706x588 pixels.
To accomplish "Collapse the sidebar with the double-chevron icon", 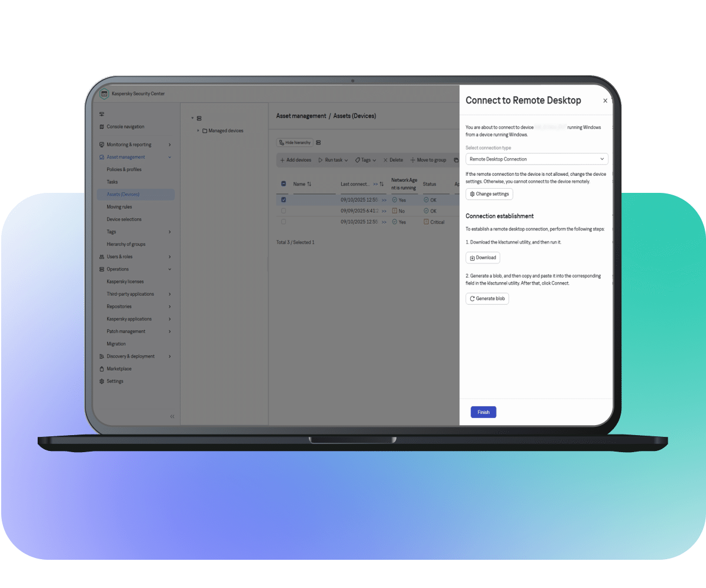I will 172,416.
